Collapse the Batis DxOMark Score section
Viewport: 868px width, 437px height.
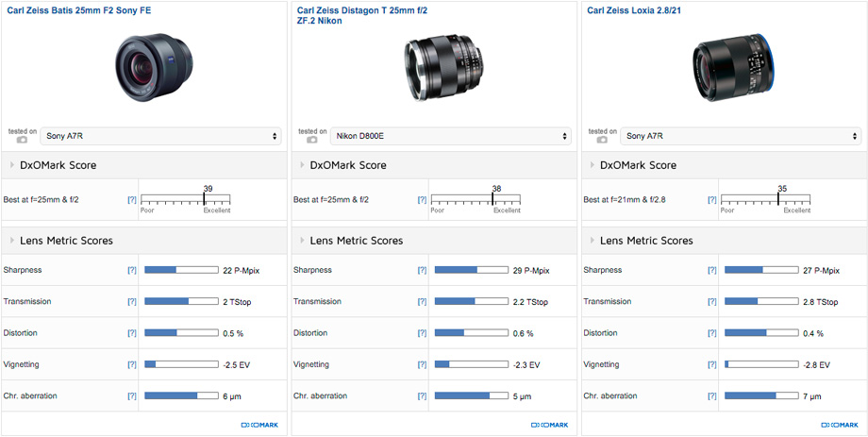point(57,165)
